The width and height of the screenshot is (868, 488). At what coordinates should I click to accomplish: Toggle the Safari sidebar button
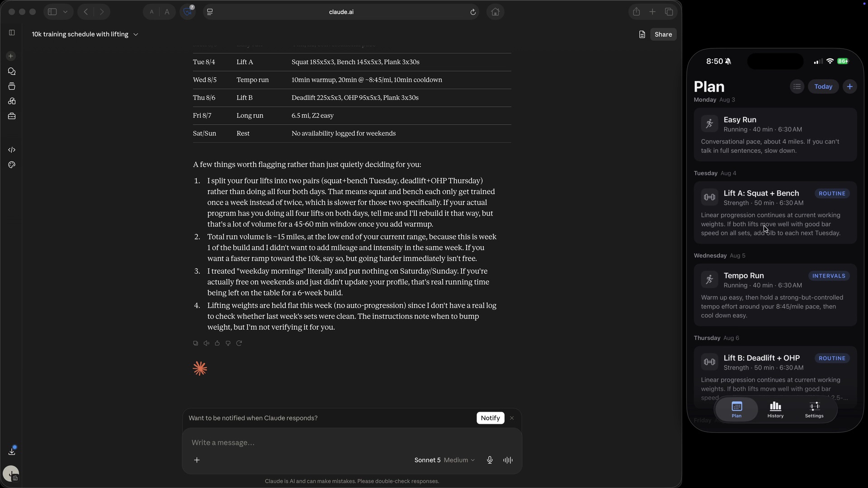pyautogui.click(x=52, y=12)
